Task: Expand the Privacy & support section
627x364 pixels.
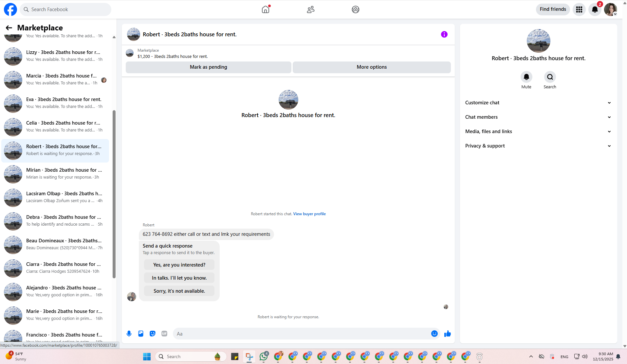Action: tap(539, 146)
